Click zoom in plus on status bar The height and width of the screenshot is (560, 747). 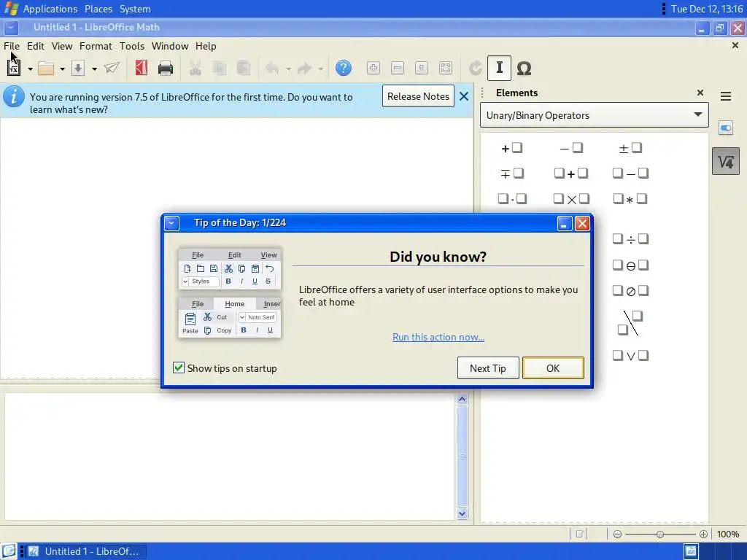[703, 534]
